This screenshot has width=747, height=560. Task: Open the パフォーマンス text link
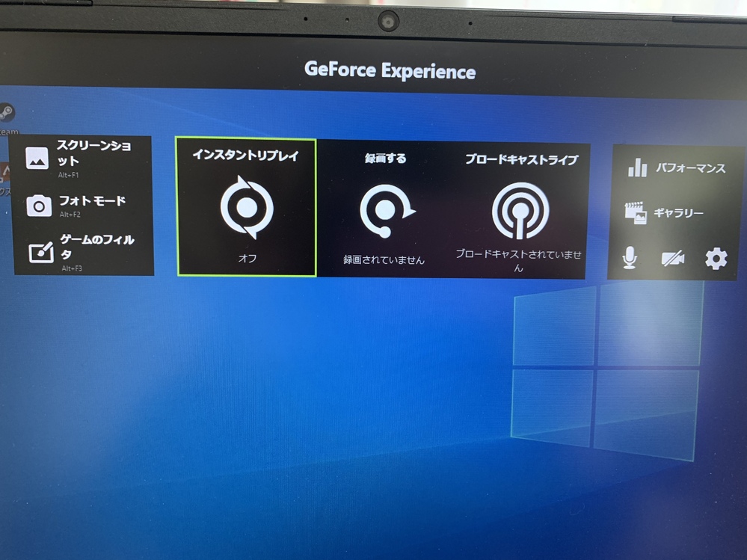coord(690,168)
